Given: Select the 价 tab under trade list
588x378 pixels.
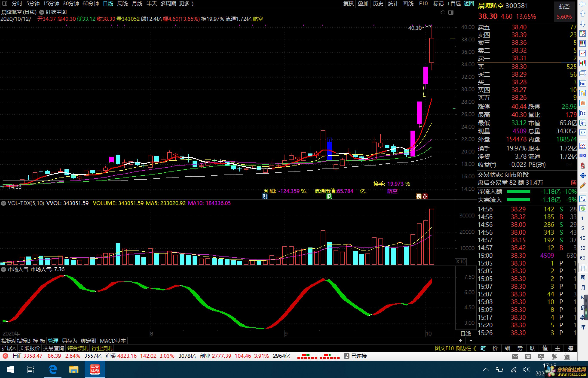Looking at the screenshot, I should (x=495, y=348).
